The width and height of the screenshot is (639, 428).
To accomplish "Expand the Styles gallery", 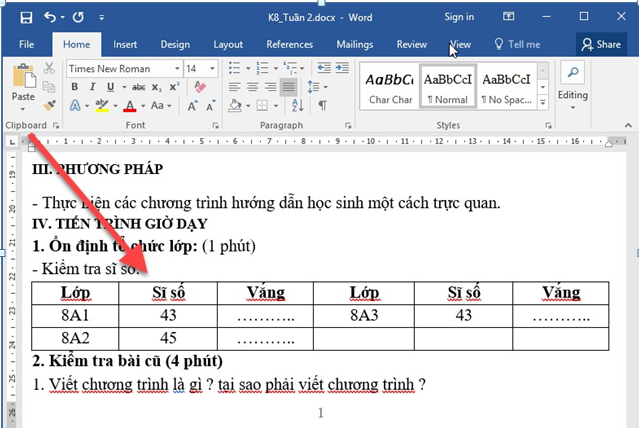I will click(x=544, y=104).
